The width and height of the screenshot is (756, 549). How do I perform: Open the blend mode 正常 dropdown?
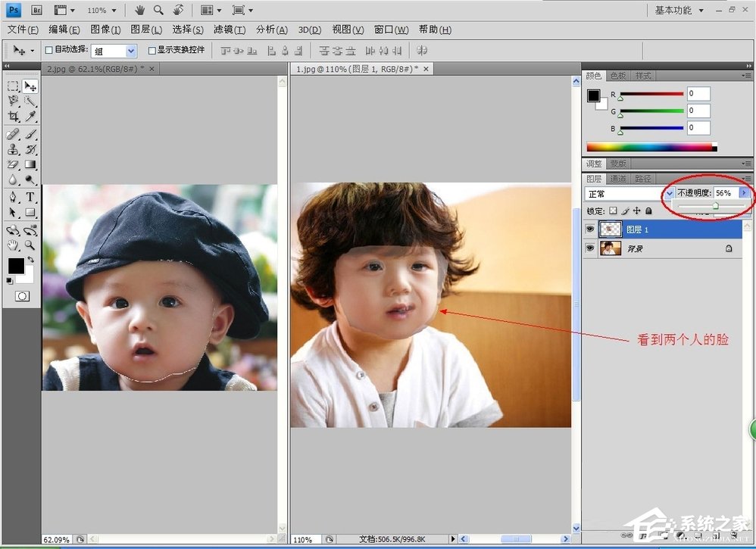668,194
